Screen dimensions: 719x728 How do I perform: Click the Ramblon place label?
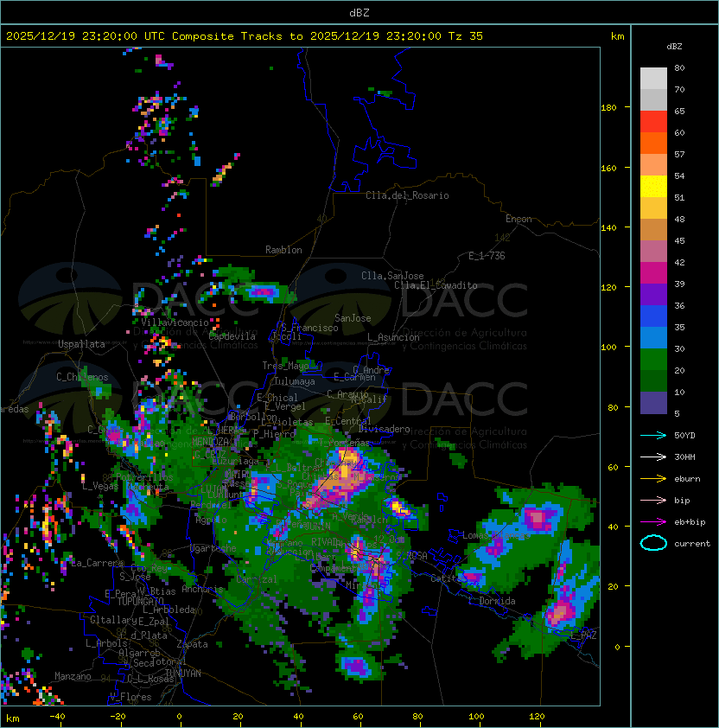(283, 250)
